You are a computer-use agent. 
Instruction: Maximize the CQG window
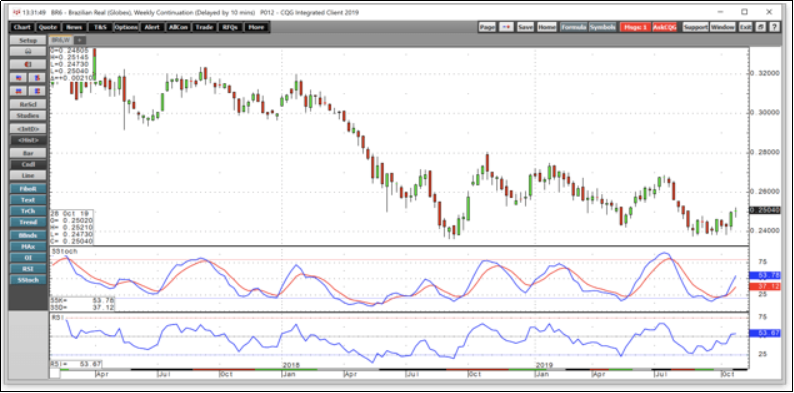click(744, 12)
